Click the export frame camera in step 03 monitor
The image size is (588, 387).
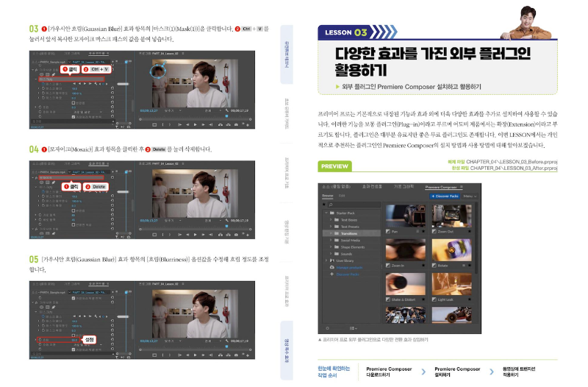pyautogui.click(x=236, y=124)
